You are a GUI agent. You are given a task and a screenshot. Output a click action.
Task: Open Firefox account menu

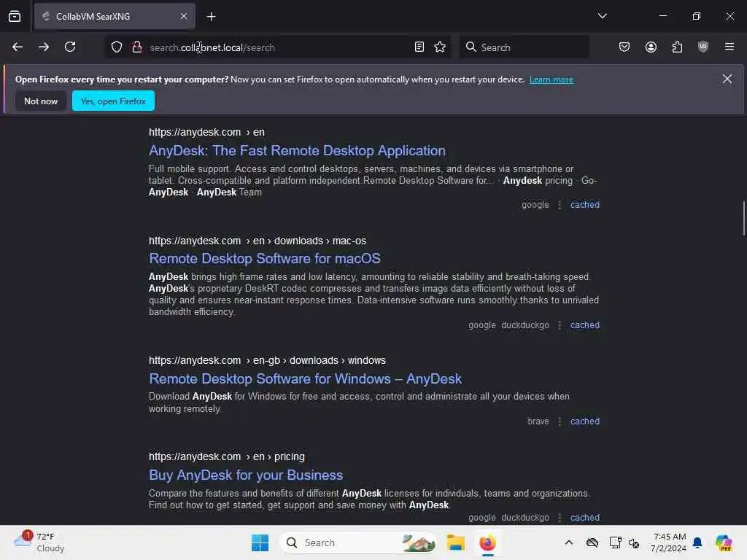tap(651, 47)
